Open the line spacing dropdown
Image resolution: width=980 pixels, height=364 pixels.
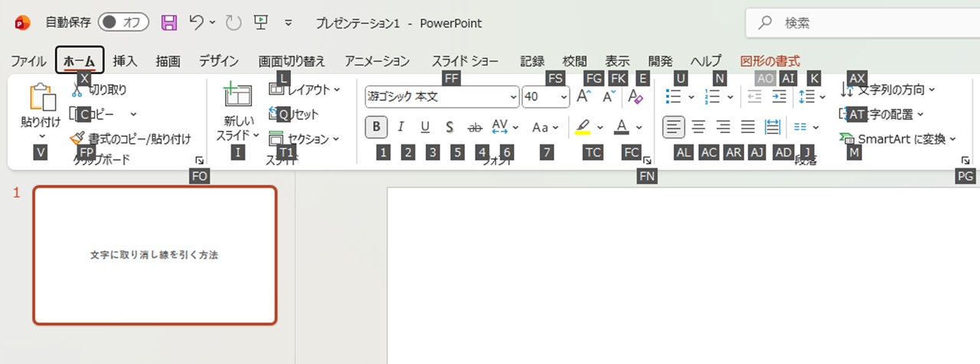tap(812, 96)
